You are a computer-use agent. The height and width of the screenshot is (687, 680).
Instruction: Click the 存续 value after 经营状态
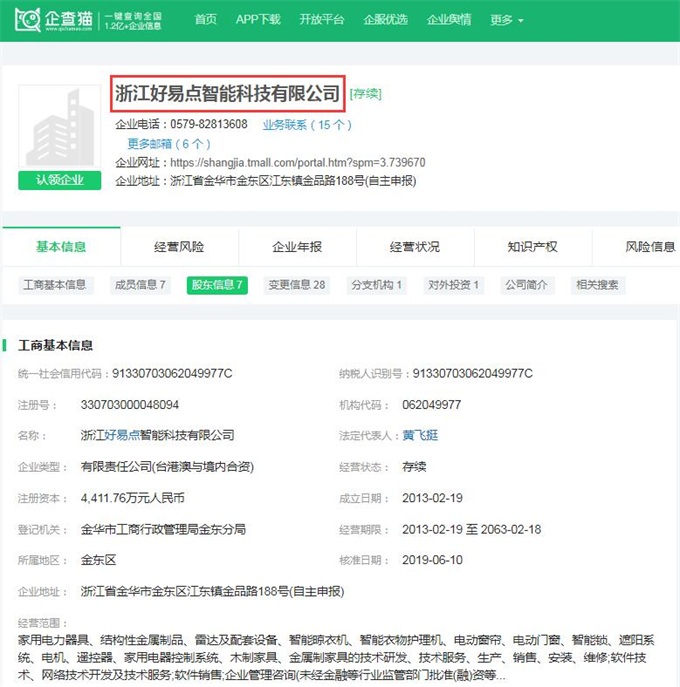click(414, 467)
